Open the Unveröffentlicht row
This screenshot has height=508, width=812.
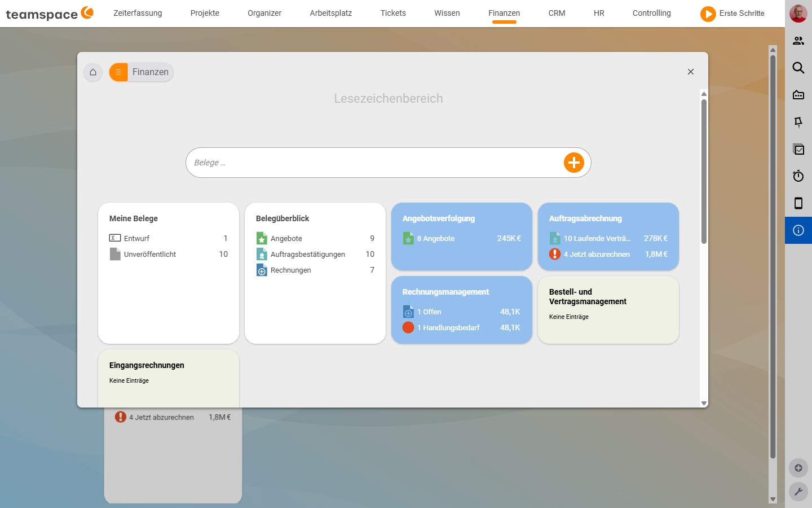(x=169, y=254)
